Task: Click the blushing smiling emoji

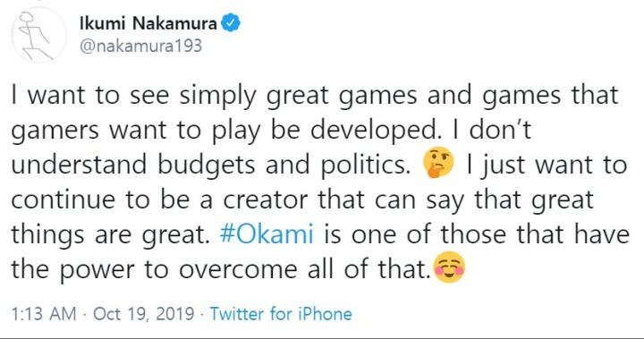Action: pos(449,267)
